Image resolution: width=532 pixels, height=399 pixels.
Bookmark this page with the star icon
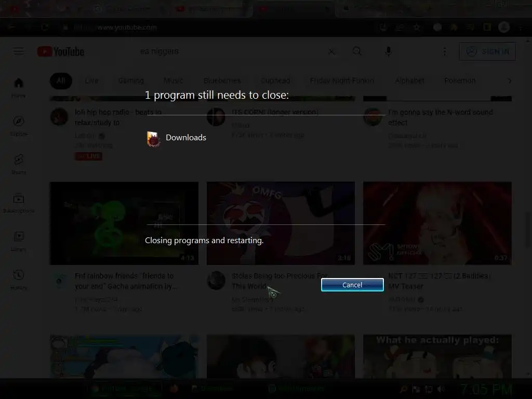click(417, 27)
